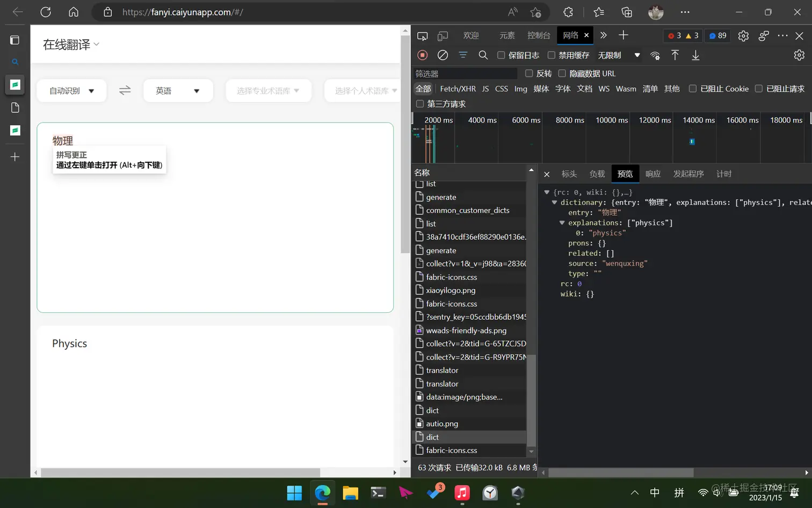
Task: Filter requests by JS type
Action: coord(485,89)
